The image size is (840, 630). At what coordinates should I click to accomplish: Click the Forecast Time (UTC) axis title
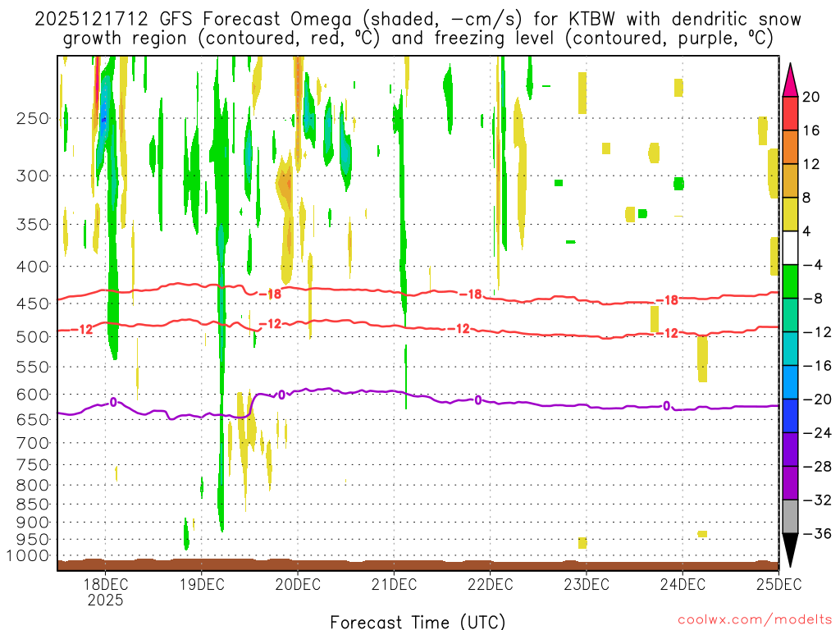[x=418, y=622]
